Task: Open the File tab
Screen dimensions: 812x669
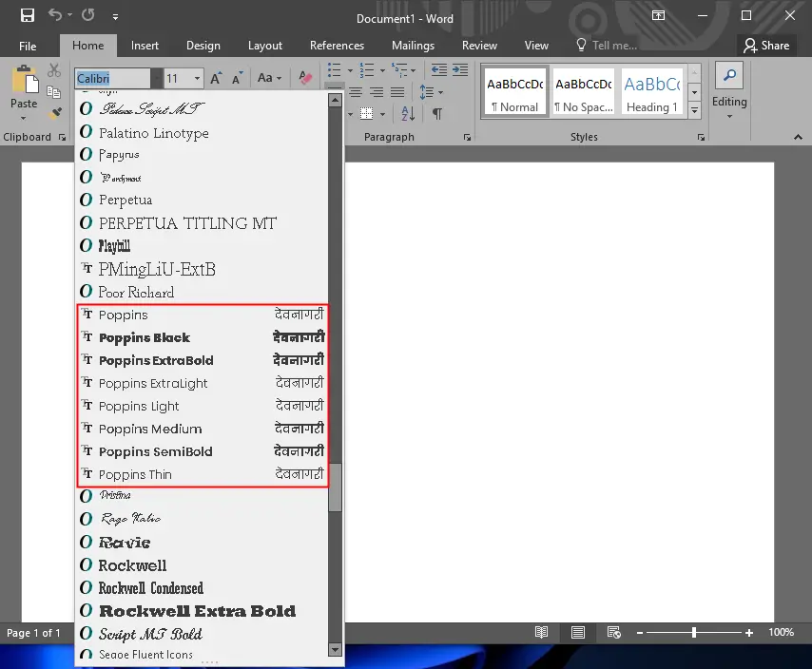Action: [28, 46]
